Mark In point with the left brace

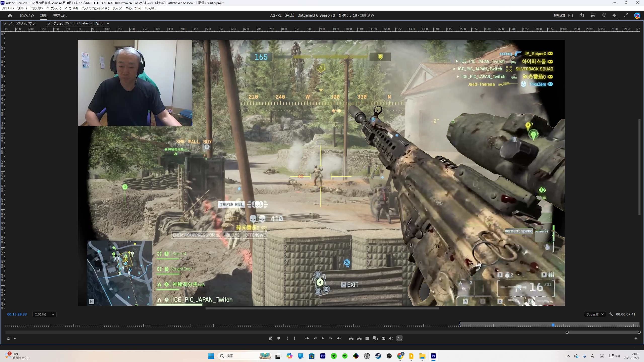[x=287, y=338]
